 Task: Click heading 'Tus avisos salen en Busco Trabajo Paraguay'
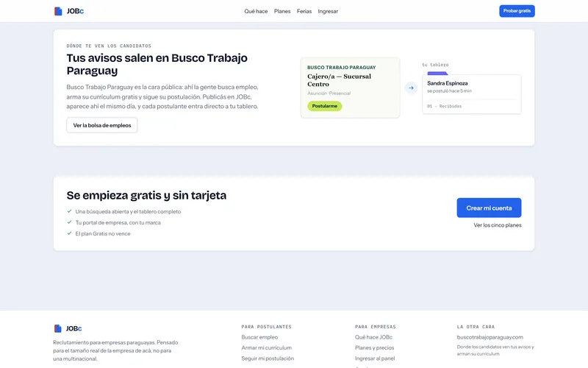coord(157,64)
